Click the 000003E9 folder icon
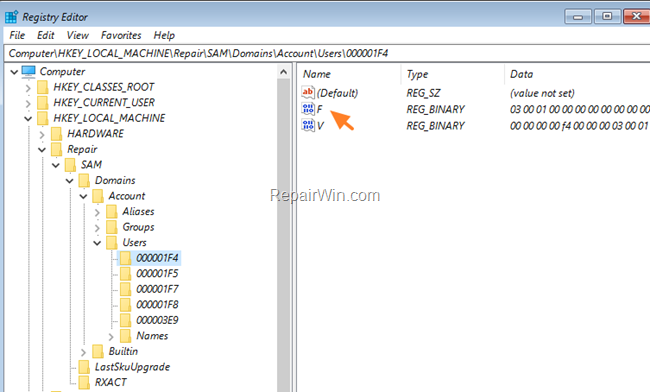Viewport: 650px width, 392px height. pos(126,320)
